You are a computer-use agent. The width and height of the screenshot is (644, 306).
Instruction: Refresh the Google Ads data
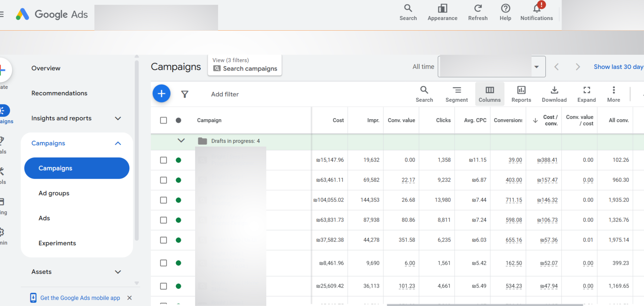tap(478, 13)
